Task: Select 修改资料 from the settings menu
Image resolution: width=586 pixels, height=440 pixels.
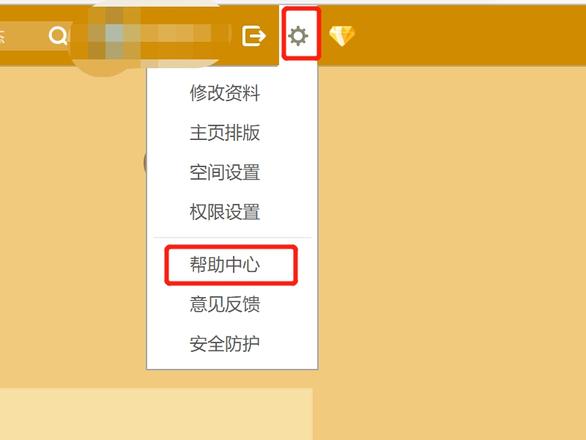Action: click(225, 93)
